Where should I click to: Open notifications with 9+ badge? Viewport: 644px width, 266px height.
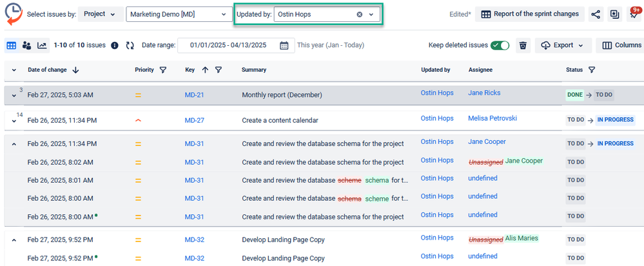pyautogui.click(x=634, y=14)
